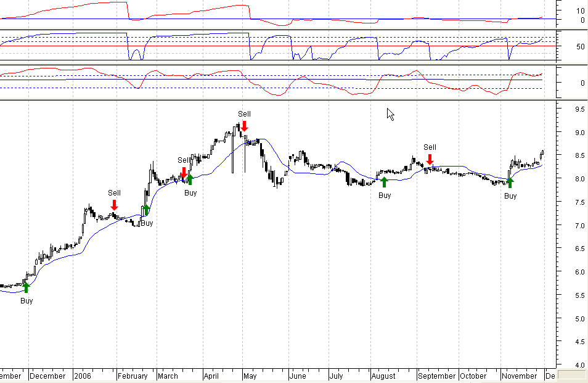Select the June label on the time axis
588x383 pixels.
pyautogui.click(x=298, y=376)
